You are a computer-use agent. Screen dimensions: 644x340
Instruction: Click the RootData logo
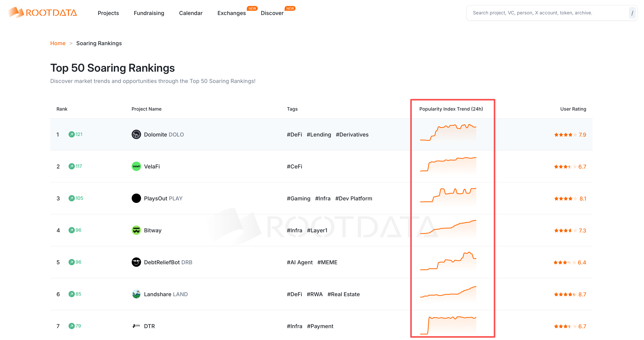tap(42, 12)
